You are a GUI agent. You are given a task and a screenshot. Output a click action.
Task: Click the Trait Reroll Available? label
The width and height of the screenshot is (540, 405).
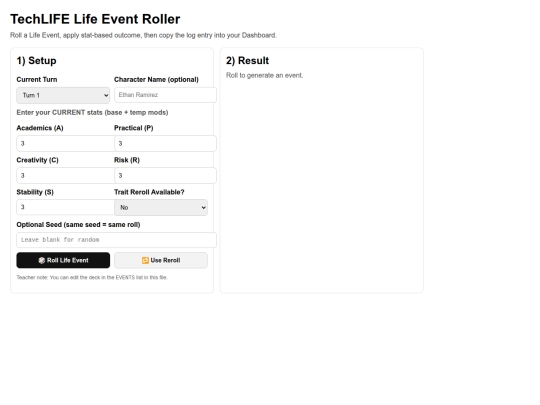[x=149, y=192]
